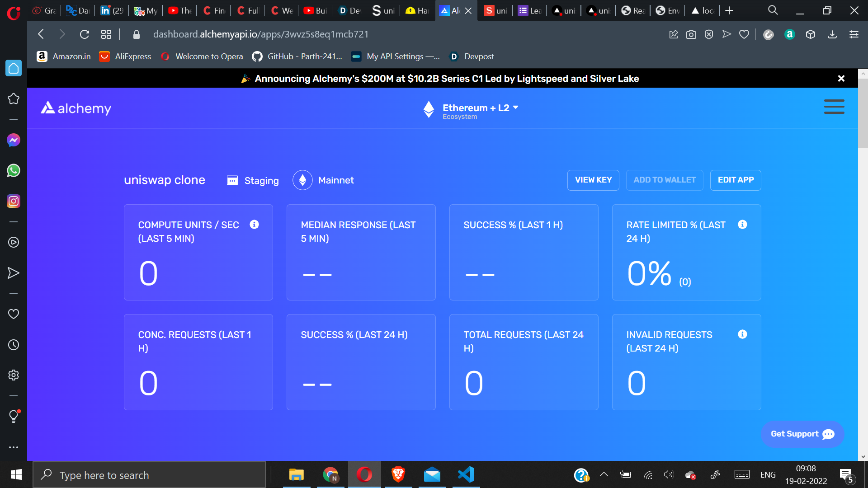868x488 pixels.
Task: Take a snapshot with camera icon
Action: [691, 34]
